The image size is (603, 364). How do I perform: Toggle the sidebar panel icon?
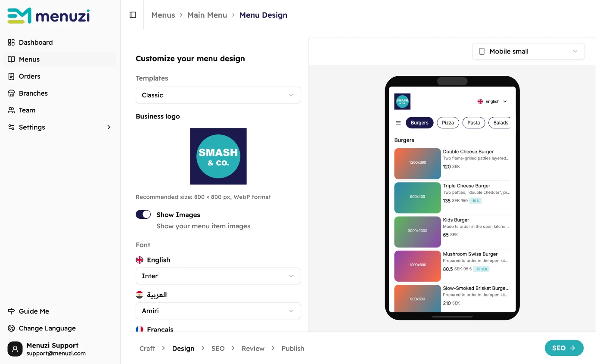click(133, 15)
